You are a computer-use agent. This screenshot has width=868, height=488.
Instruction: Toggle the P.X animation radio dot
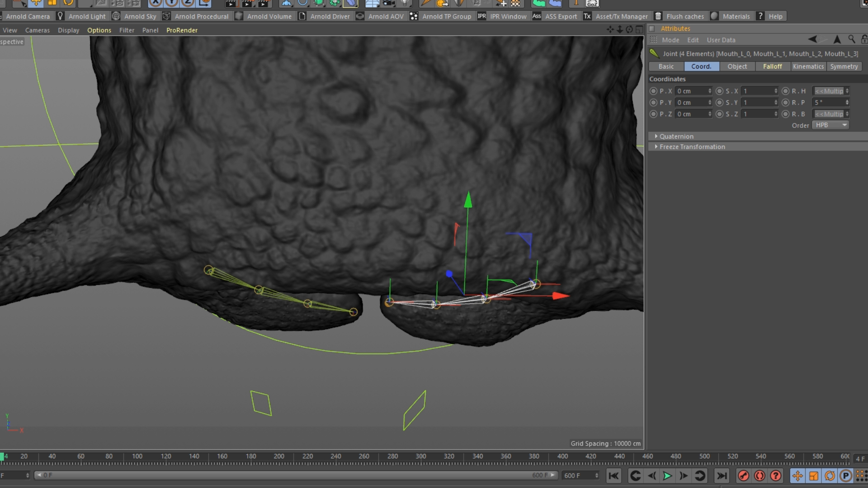(x=653, y=91)
